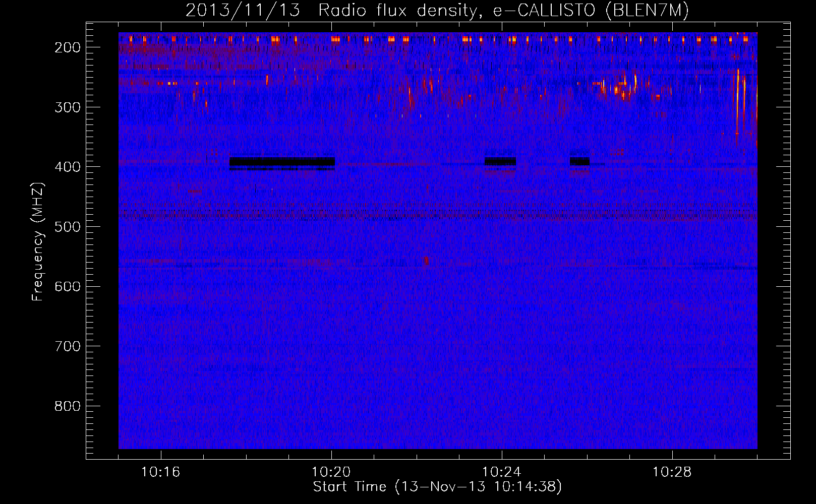The image size is (816, 504).
Task: Click the 10:20 time tick label
Action: [x=331, y=472]
